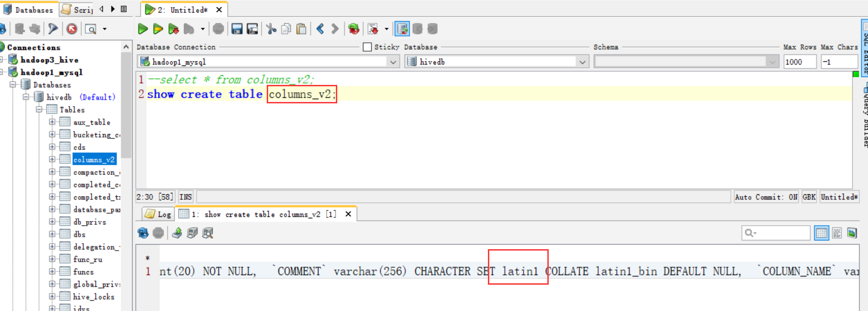Close the show create table result tab
Viewport: 868px width, 311px height.
pyautogui.click(x=348, y=214)
